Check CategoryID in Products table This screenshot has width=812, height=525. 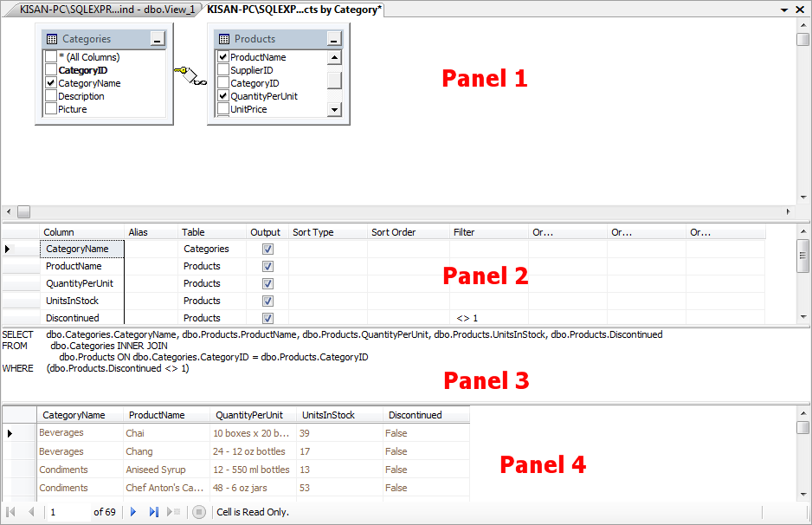point(223,82)
